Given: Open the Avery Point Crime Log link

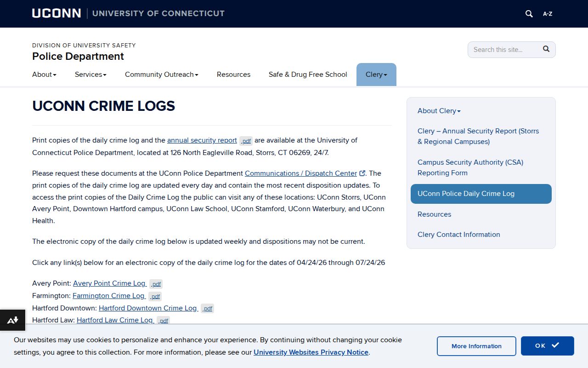Looking at the screenshot, I should (x=109, y=283).
